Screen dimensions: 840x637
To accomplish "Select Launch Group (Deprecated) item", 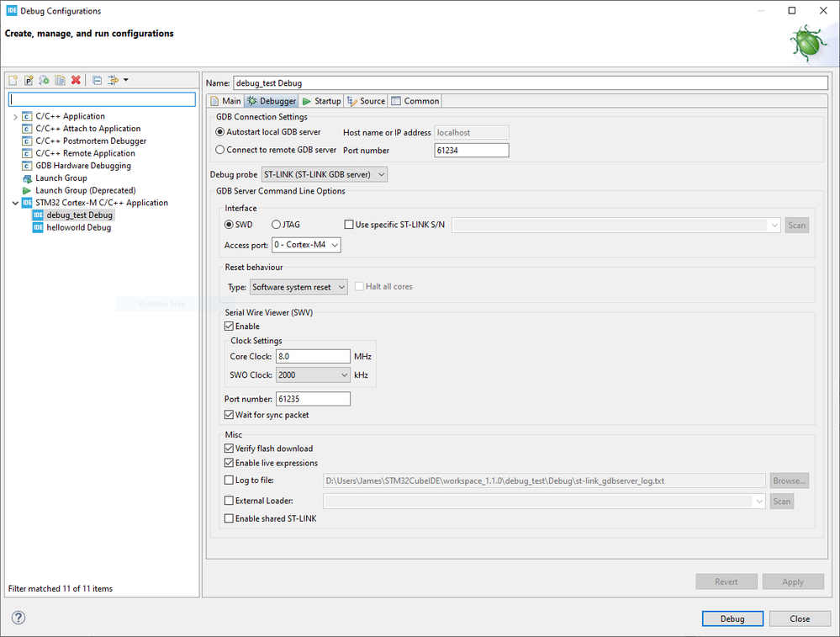I will pyautogui.click(x=86, y=190).
